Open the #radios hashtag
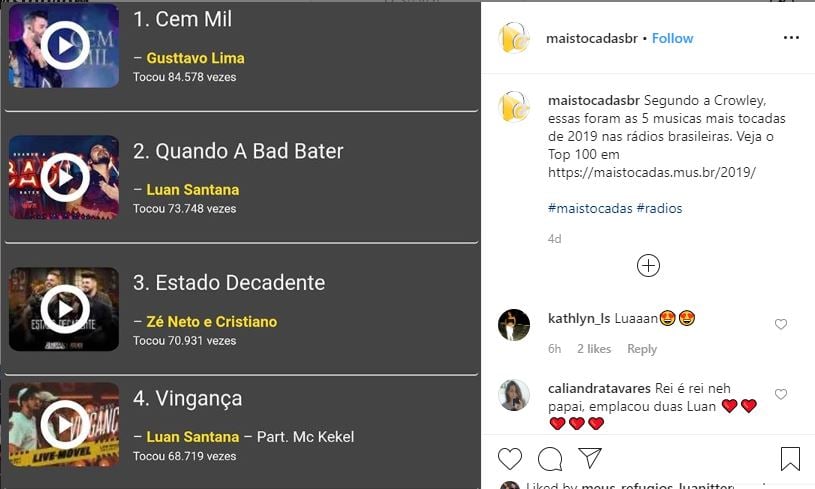Screen dimensions: 815x489 660,208
